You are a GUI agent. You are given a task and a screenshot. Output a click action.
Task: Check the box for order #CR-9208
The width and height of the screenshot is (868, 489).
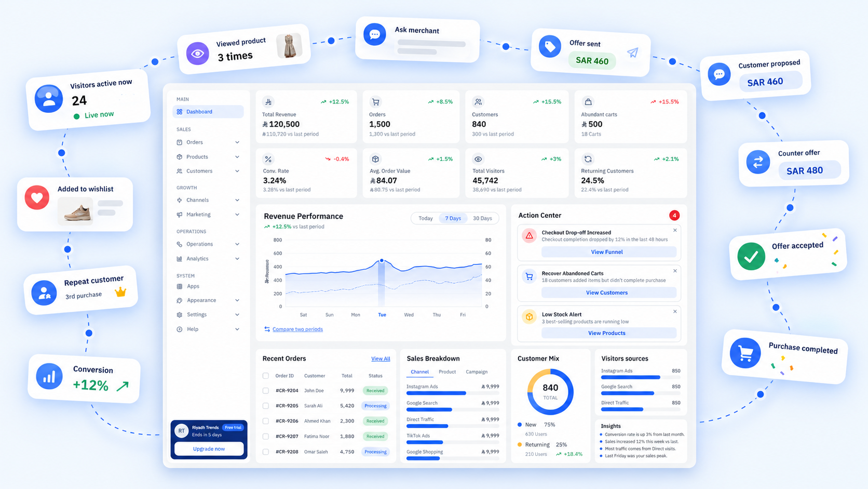tap(266, 452)
